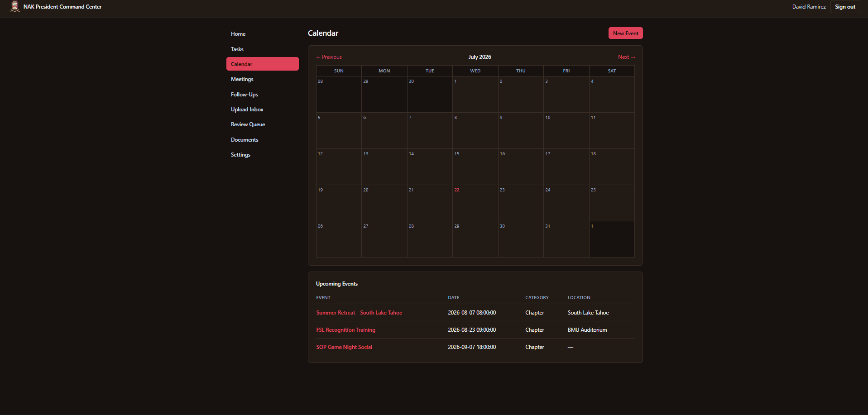Click the Upcoming Events heading
This screenshot has width=868, height=415.
337,284
